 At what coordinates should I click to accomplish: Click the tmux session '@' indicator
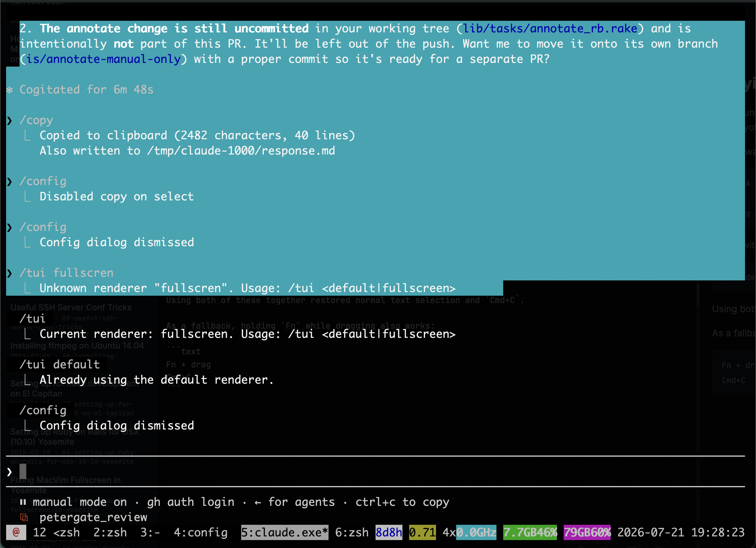pyautogui.click(x=16, y=532)
